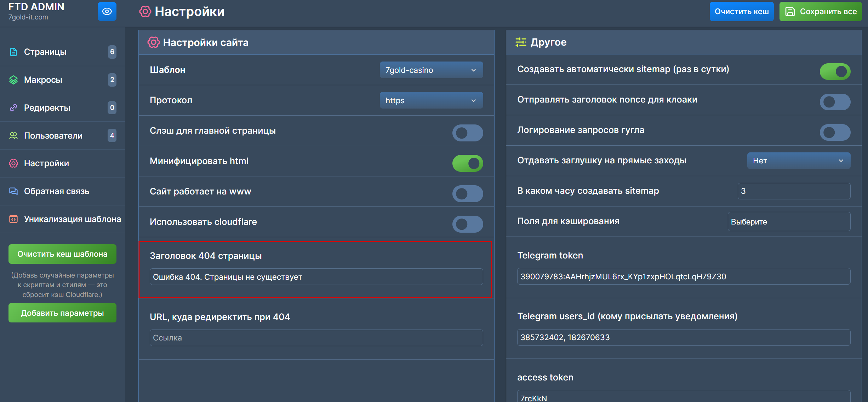Image resolution: width=868 pixels, height=402 pixels.
Task: Open the заглушку на прямые заходы dropdown
Action: coord(798,161)
